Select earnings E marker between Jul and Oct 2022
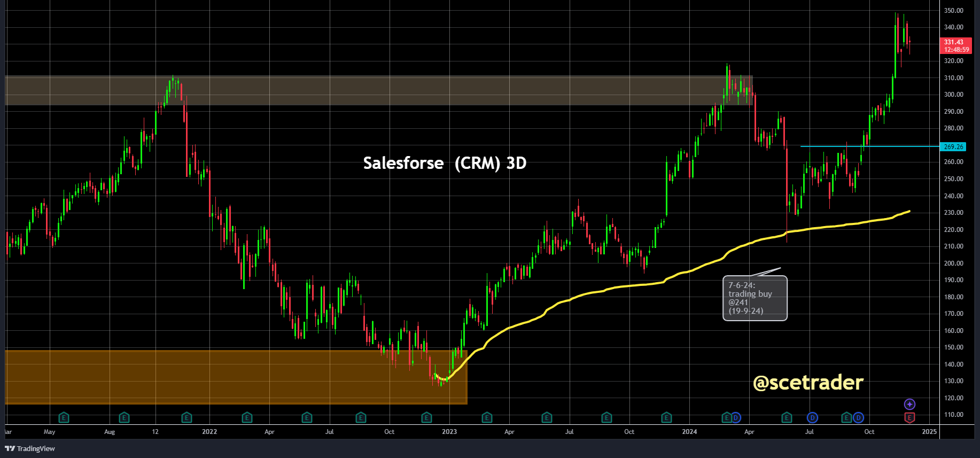The image size is (980, 458). [x=361, y=417]
